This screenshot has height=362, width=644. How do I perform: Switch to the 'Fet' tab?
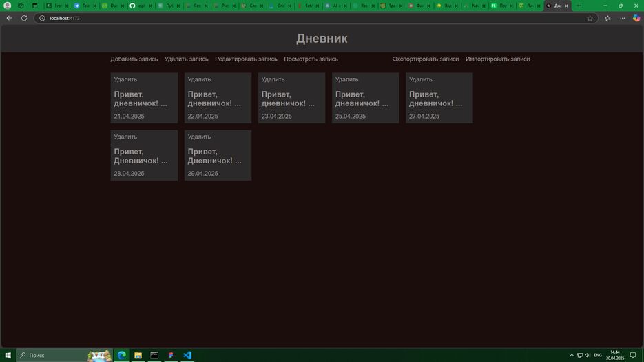click(308, 6)
